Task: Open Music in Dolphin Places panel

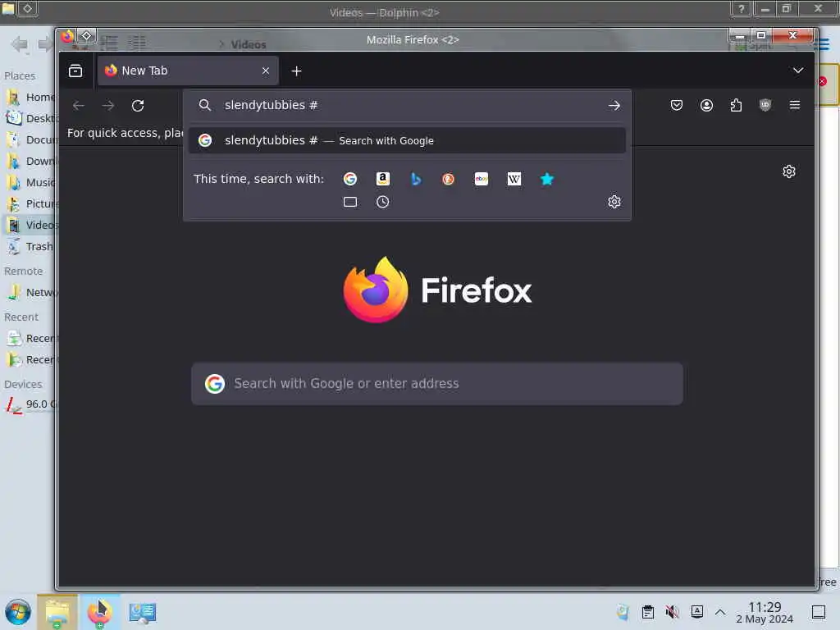Action: click(31, 183)
